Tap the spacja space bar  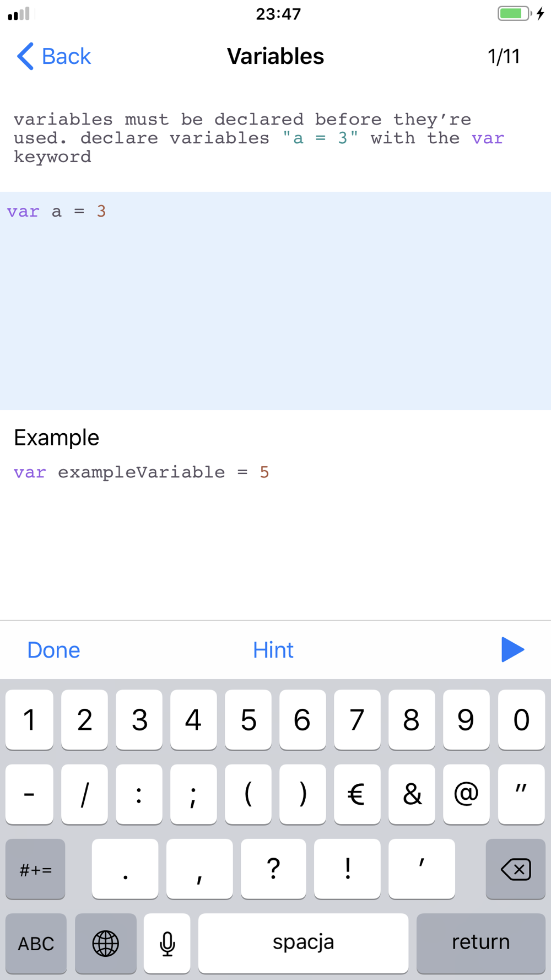[x=303, y=943]
